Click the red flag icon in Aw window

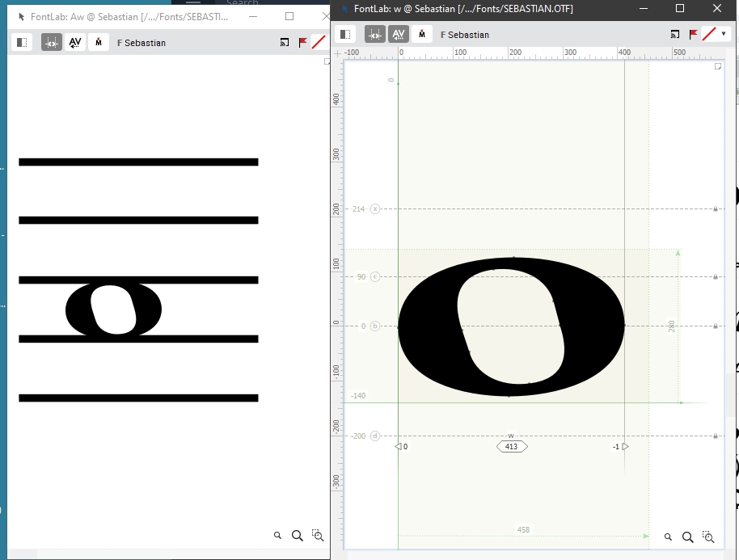(302, 42)
